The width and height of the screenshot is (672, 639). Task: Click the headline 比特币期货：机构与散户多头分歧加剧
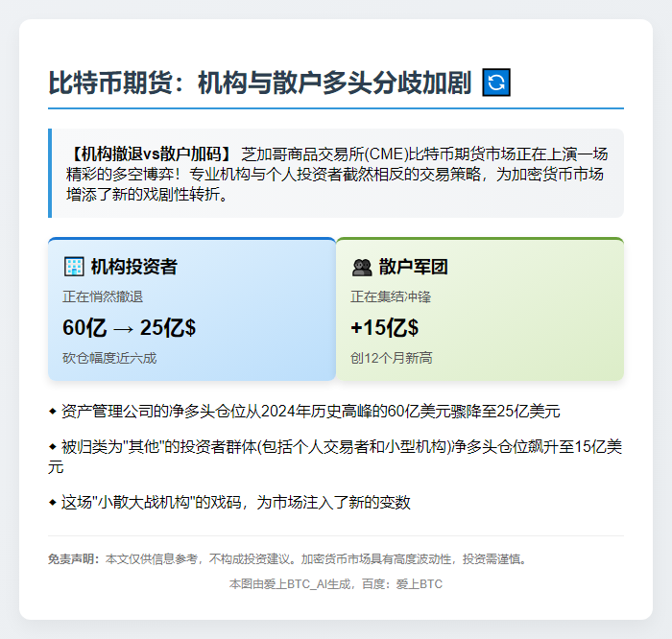coord(260,83)
